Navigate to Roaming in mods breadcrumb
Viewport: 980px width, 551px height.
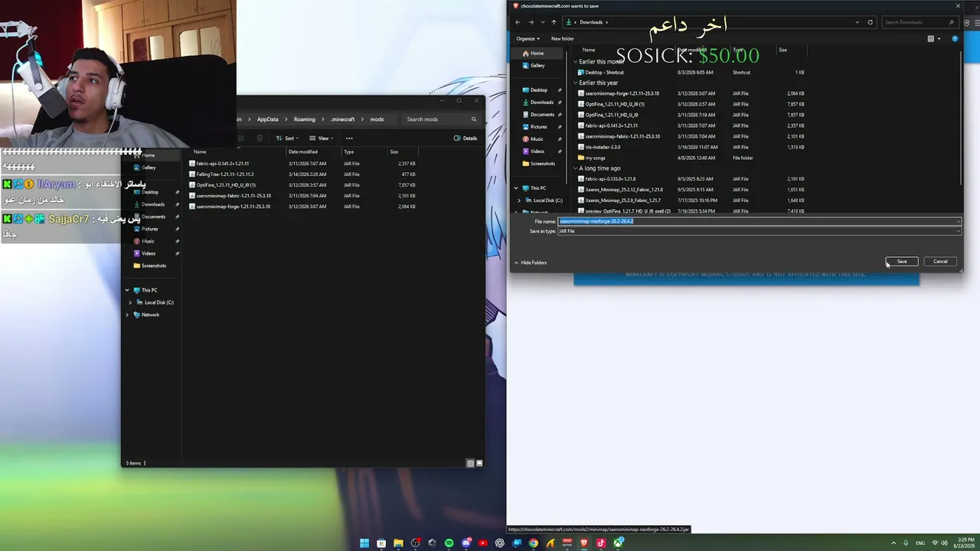(304, 119)
